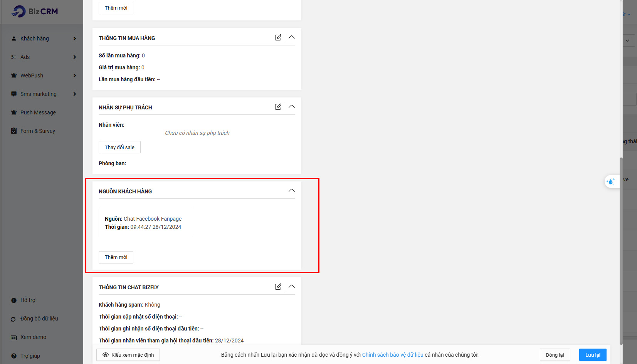Click the floating water drop assistant icon
This screenshot has width=637, height=364.
(x=611, y=181)
